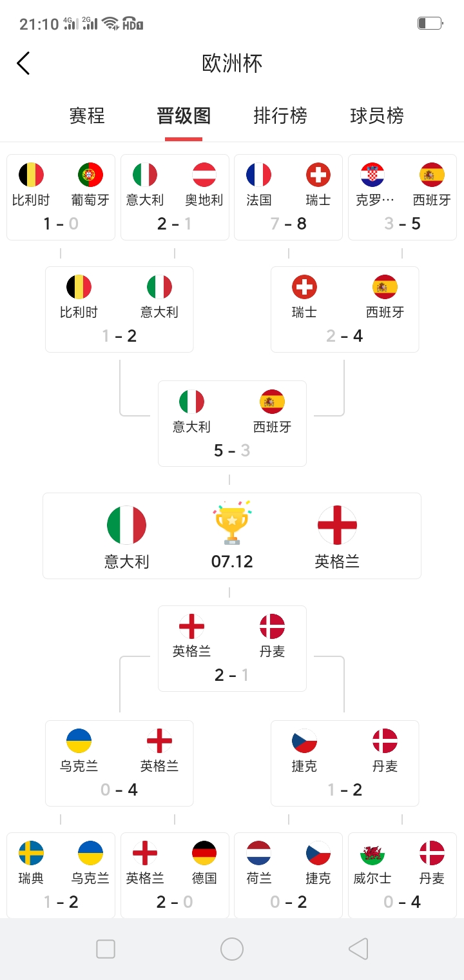Tap the France flag in 法国 vs 瑞士
The width and height of the screenshot is (464, 980).
(x=258, y=174)
